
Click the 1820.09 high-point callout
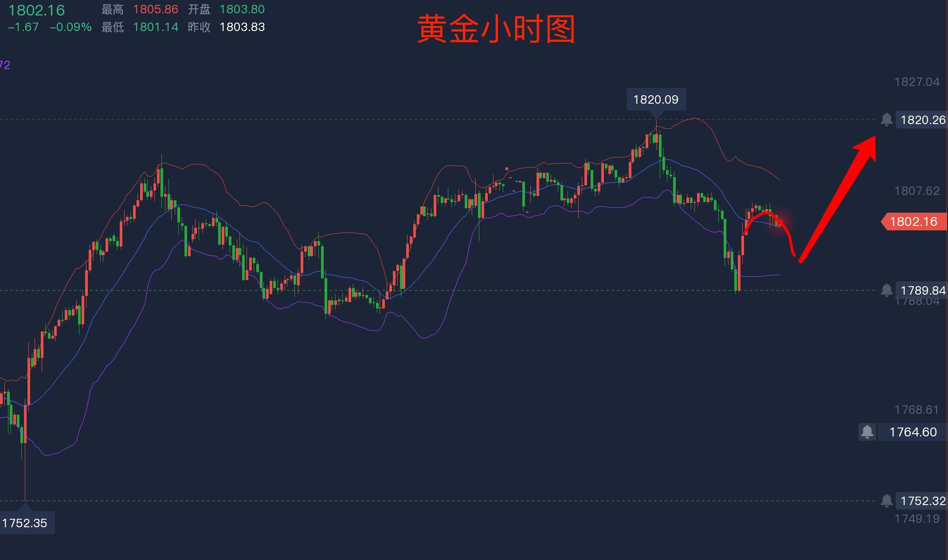(656, 100)
